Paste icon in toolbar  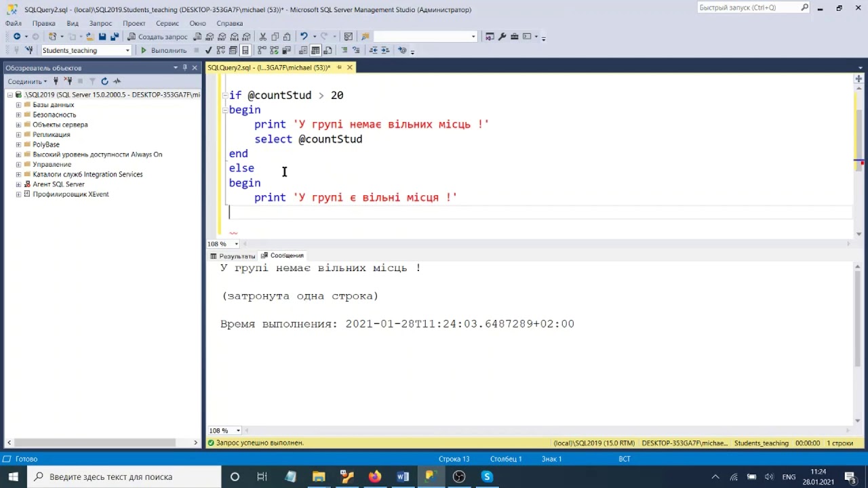(287, 37)
